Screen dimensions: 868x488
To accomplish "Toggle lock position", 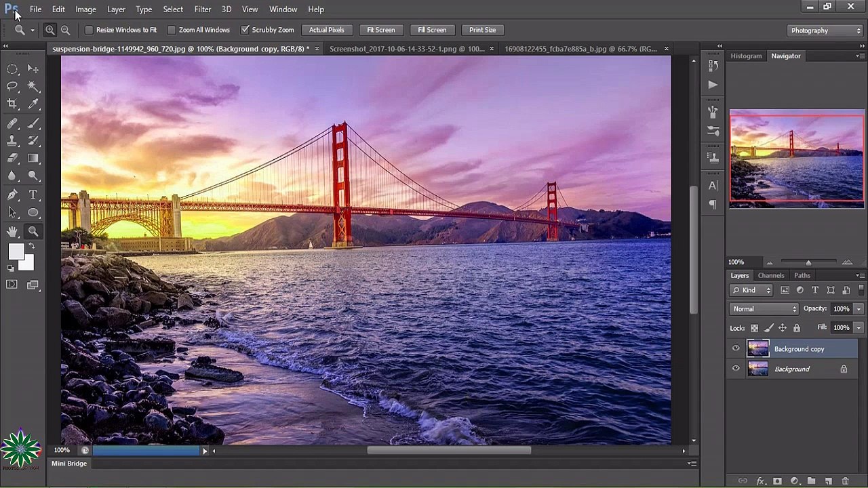I will point(783,328).
